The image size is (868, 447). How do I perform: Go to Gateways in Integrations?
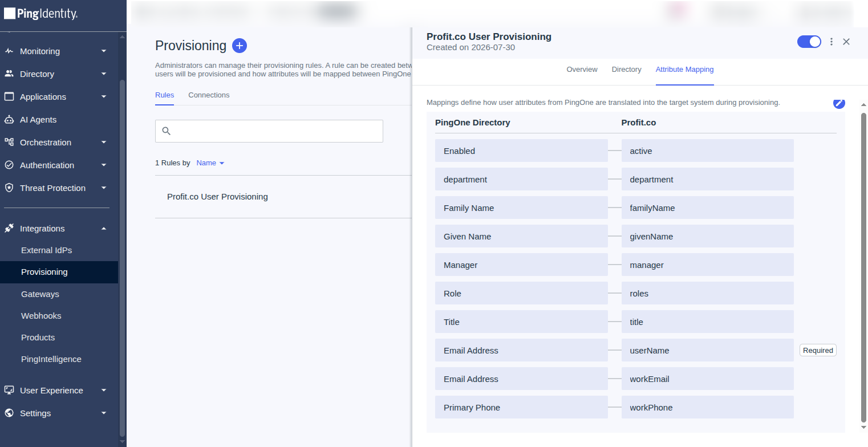click(x=40, y=294)
